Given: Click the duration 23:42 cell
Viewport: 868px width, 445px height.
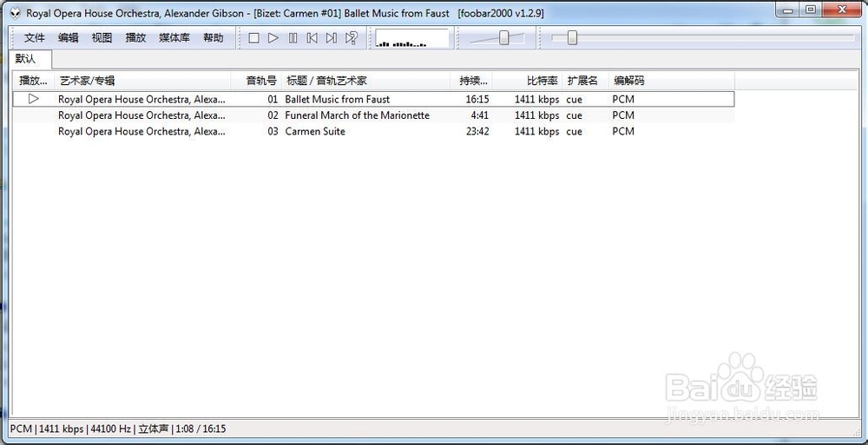Looking at the screenshot, I should coord(477,132).
